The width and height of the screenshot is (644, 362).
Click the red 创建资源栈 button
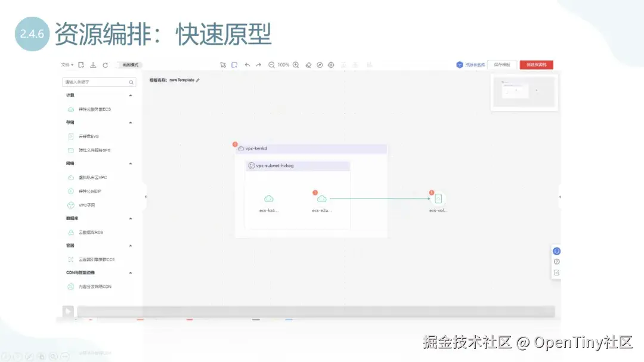tap(536, 65)
